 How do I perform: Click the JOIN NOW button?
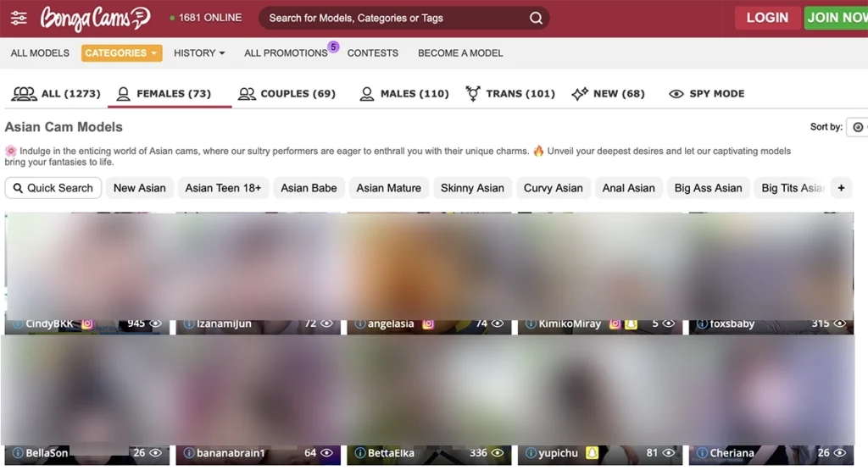[837, 18]
